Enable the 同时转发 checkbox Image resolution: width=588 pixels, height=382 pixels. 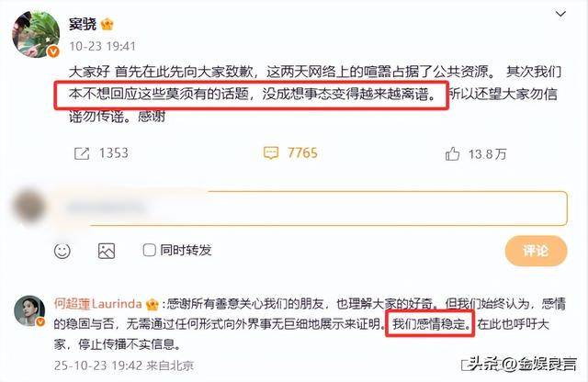click(149, 250)
